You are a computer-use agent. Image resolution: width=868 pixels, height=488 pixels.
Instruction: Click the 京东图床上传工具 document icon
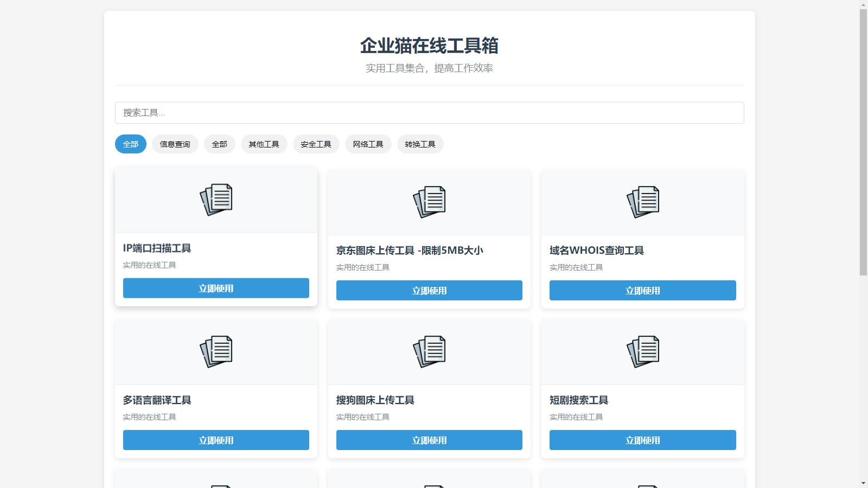(429, 202)
